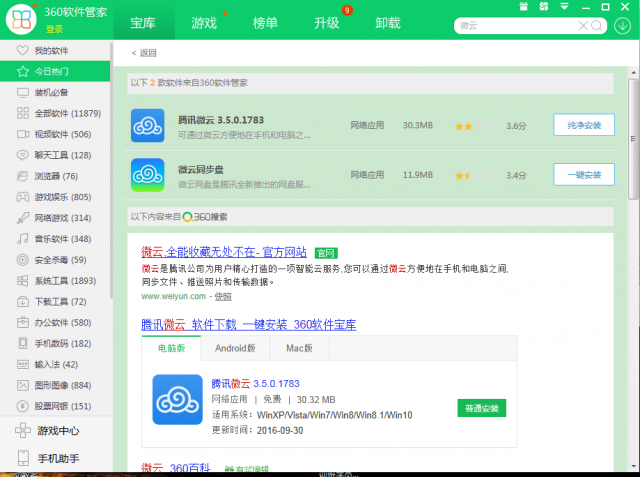Viewport: 640px width, 477px height.
Task: Open 手机数码 (182) category
Action: pyautogui.click(x=55, y=343)
